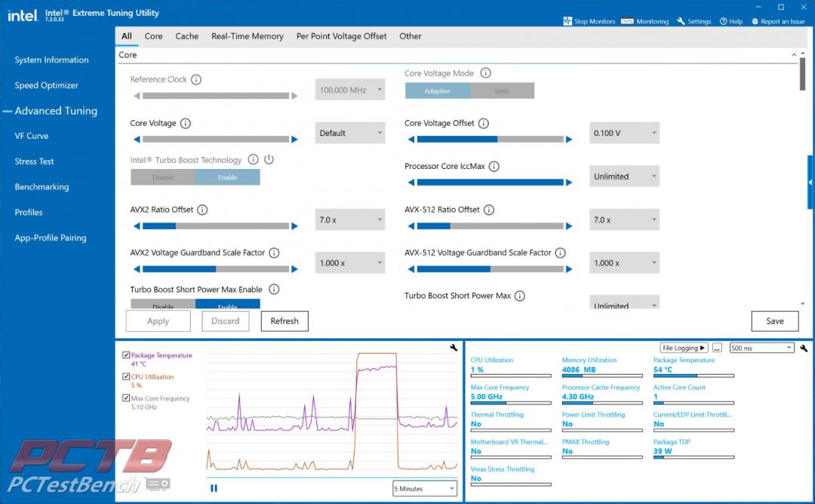Enable Intel Turbo Boost Technology
Viewport: 815px width, 504px height.
(x=228, y=177)
